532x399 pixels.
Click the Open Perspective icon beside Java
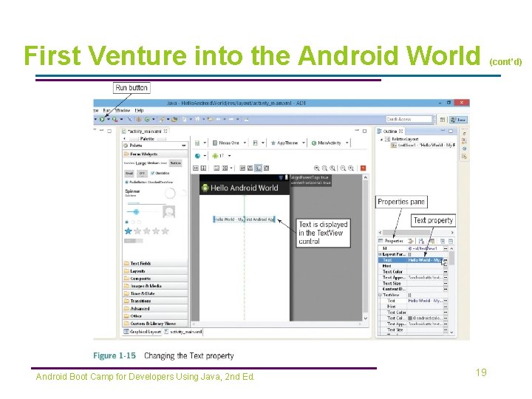pos(443,120)
